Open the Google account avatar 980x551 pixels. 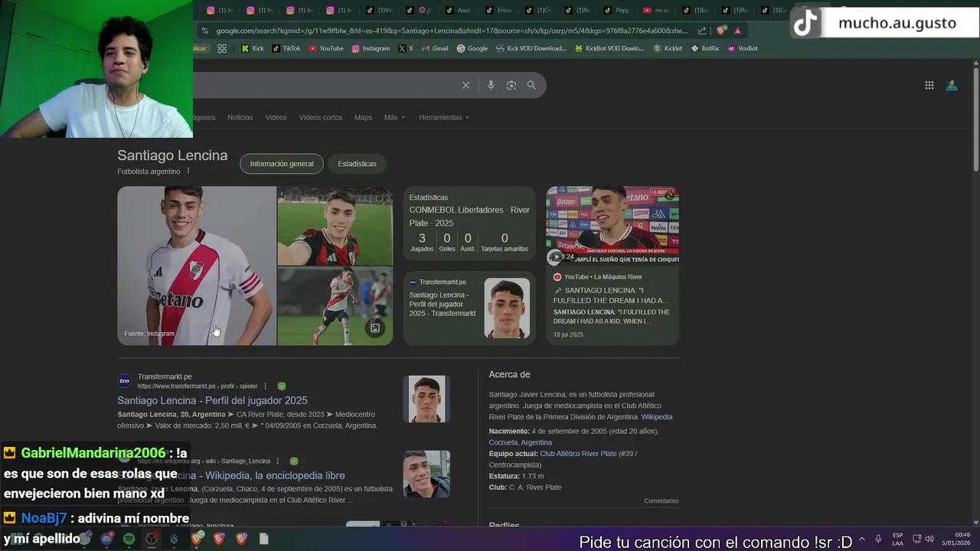pyautogui.click(x=952, y=85)
